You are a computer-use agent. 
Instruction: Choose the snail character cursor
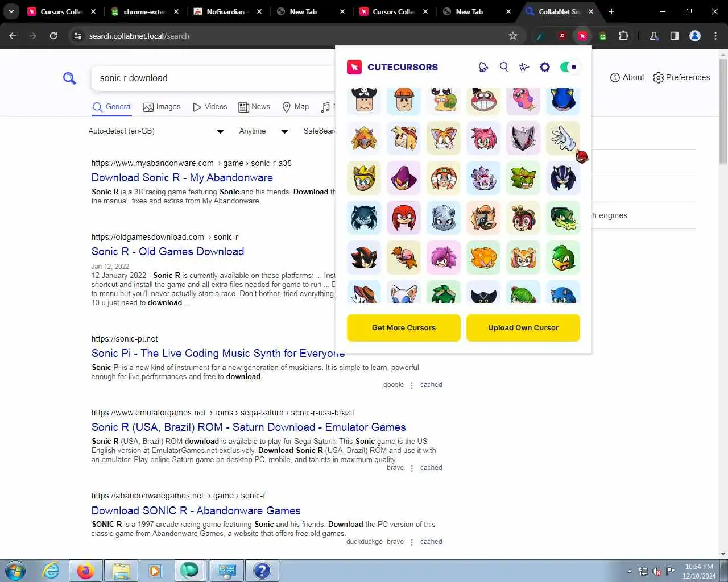444,100
